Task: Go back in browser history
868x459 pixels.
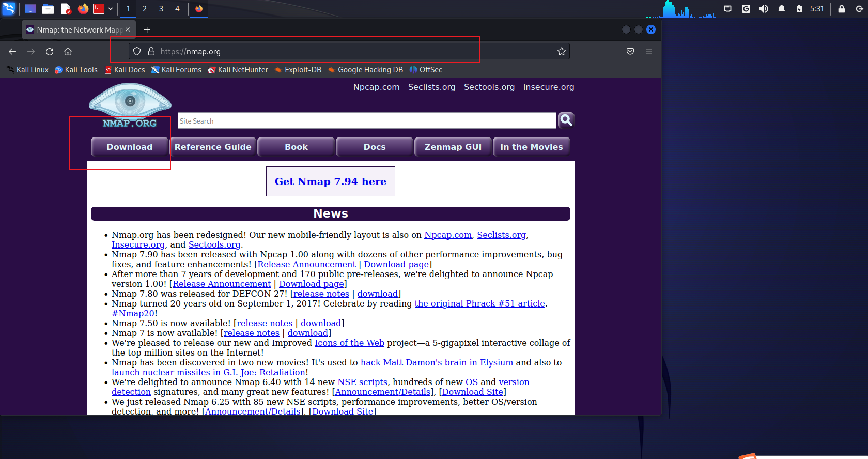Action: click(x=12, y=51)
